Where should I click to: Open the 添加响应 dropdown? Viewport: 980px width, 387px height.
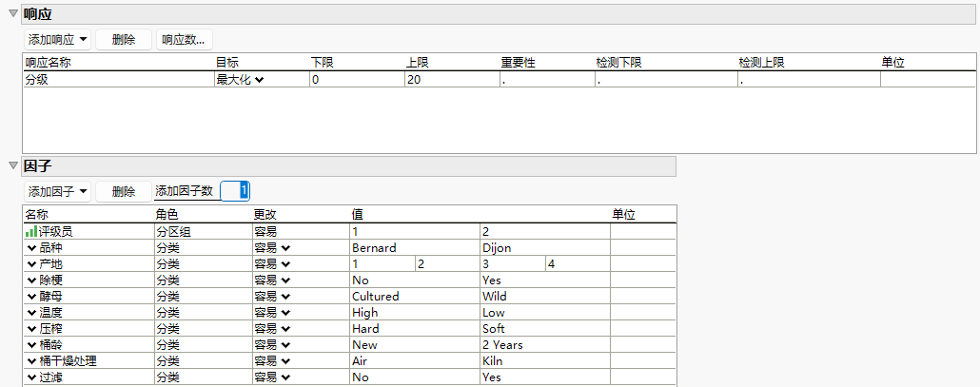57,39
